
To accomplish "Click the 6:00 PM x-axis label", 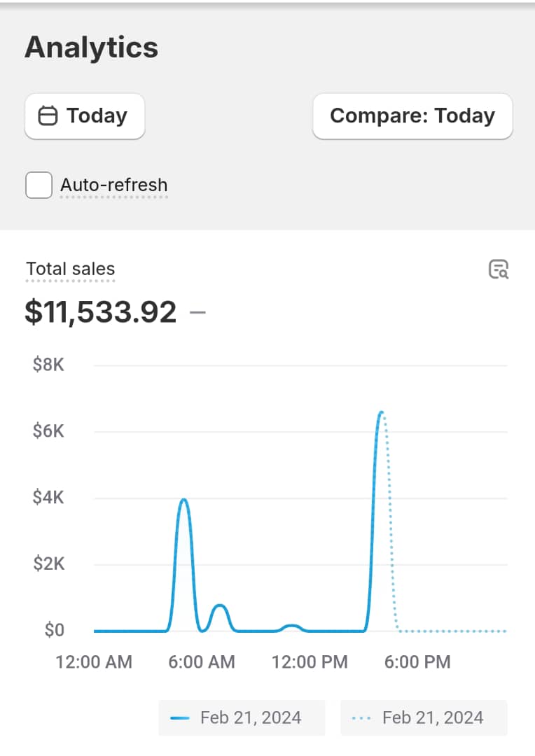I will tap(417, 662).
